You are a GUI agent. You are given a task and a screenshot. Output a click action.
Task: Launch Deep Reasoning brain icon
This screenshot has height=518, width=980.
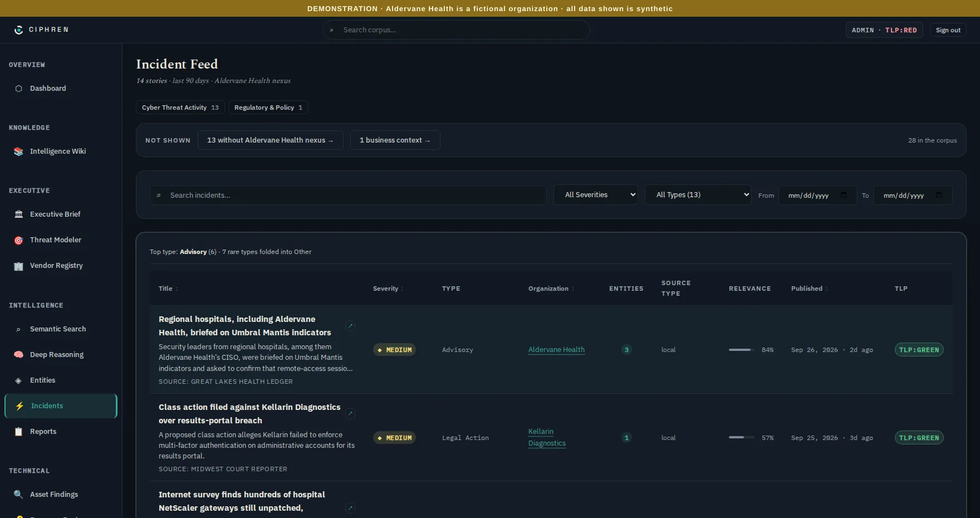click(18, 355)
